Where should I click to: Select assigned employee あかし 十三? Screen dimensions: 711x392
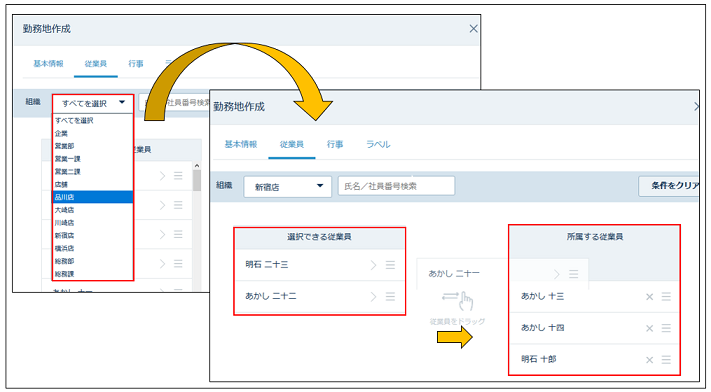click(x=594, y=297)
